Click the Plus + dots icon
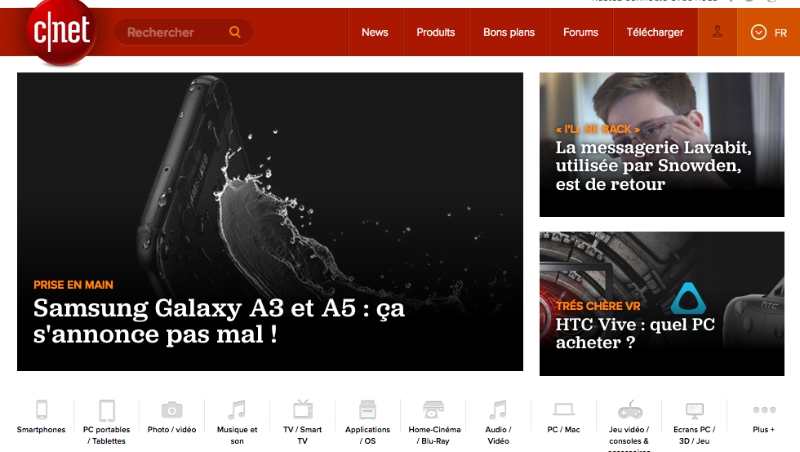Image resolution: width=800 pixels, height=452 pixels. [764, 410]
